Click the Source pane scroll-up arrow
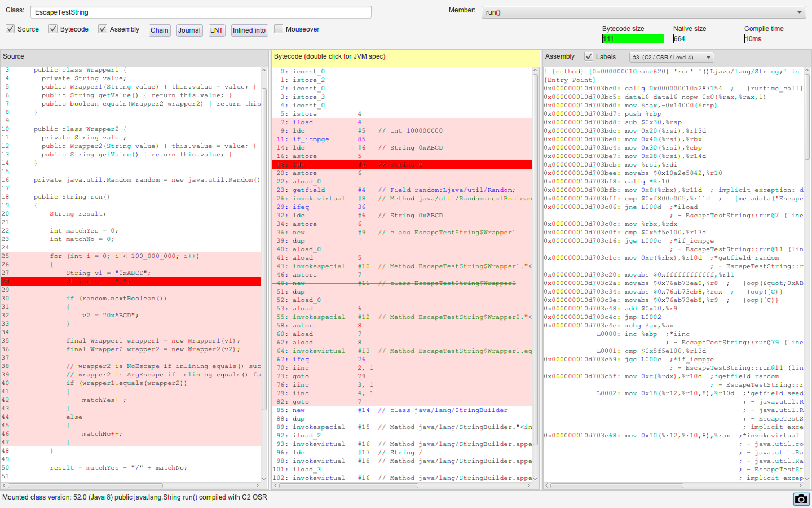812x508 pixels. (x=264, y=71)
